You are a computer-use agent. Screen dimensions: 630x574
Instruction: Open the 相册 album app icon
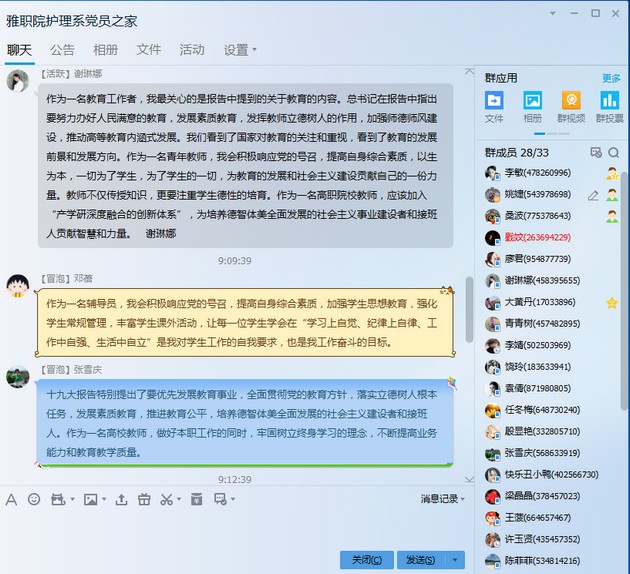(x=532, y=105)
